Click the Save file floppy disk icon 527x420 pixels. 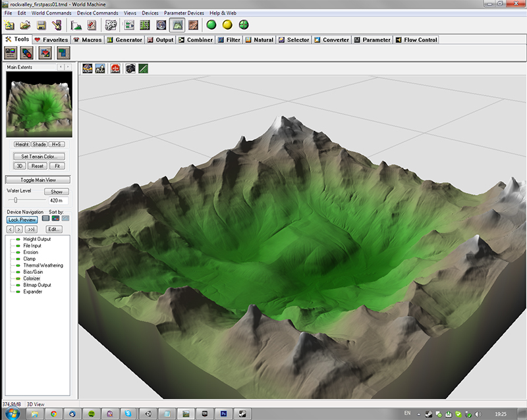tap(41, 26)
